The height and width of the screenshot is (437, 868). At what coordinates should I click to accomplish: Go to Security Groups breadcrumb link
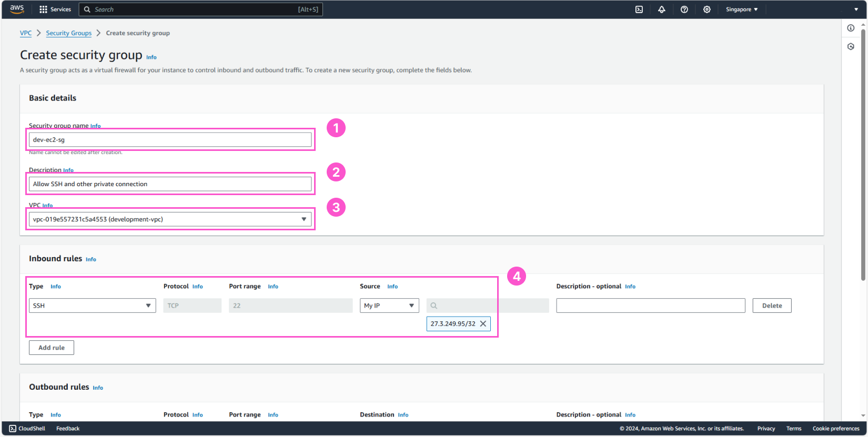click(68, 33)
